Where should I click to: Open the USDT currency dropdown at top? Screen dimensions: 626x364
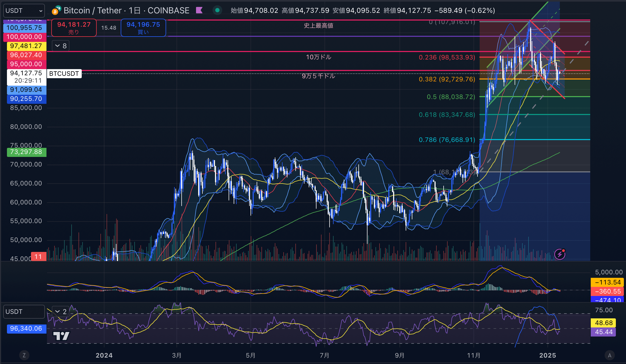click(x=24, y=11)
